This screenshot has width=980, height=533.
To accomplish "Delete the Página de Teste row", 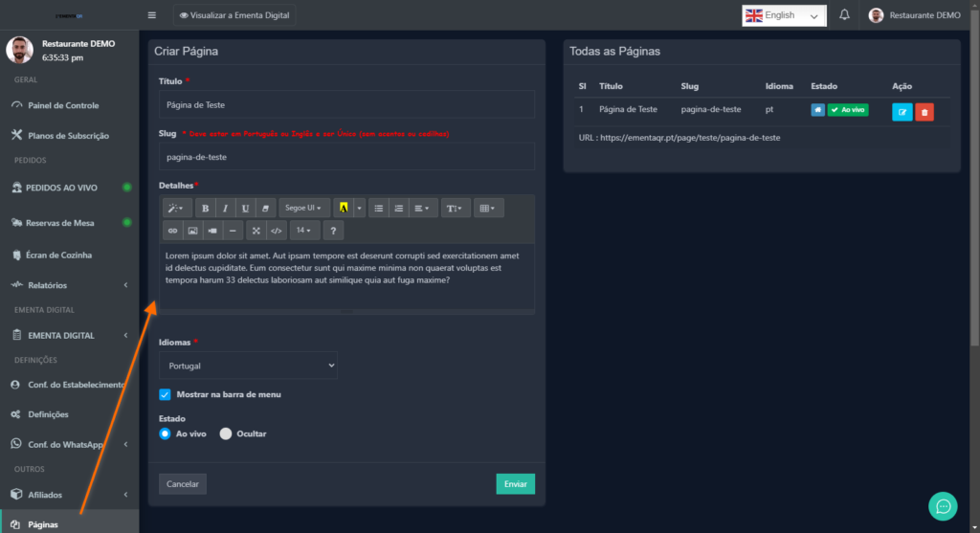I will point(924,112).
